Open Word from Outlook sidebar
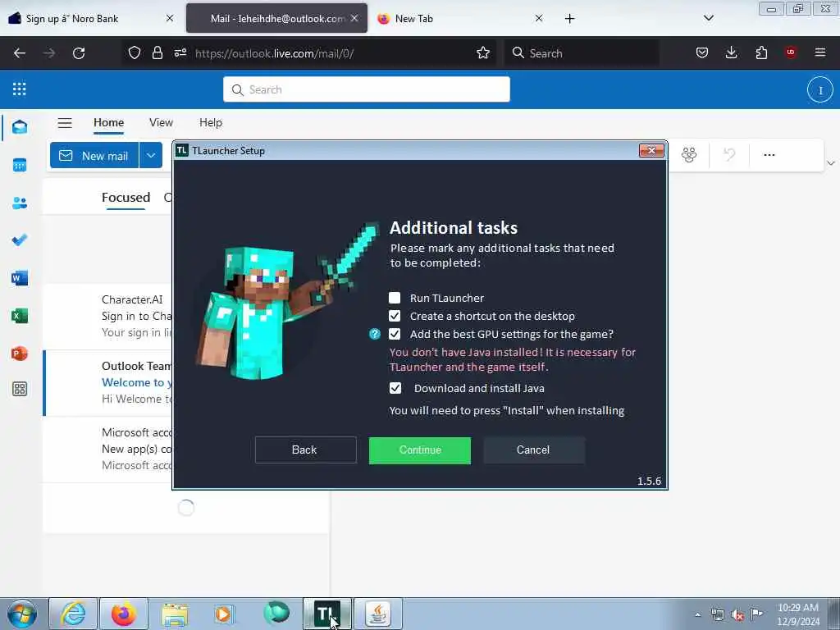This screenshot has height=630, width=840. click(x=20, y=278)
